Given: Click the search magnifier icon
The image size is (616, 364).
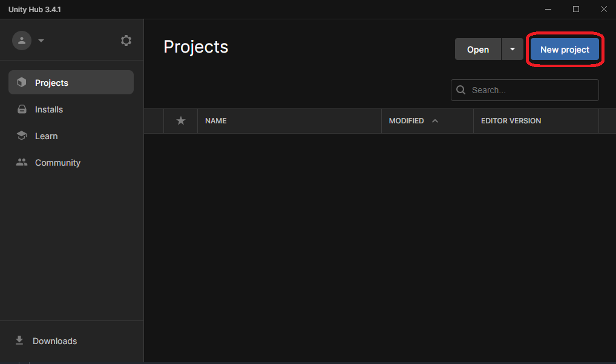Looking at the screenshot, I should tap(461, 89).
